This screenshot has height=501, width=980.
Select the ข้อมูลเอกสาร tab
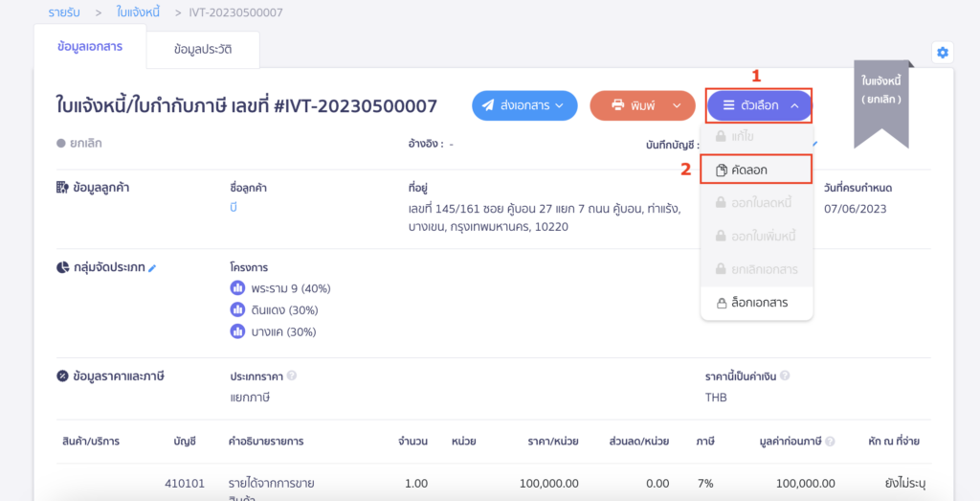click(x=89, y=47)
